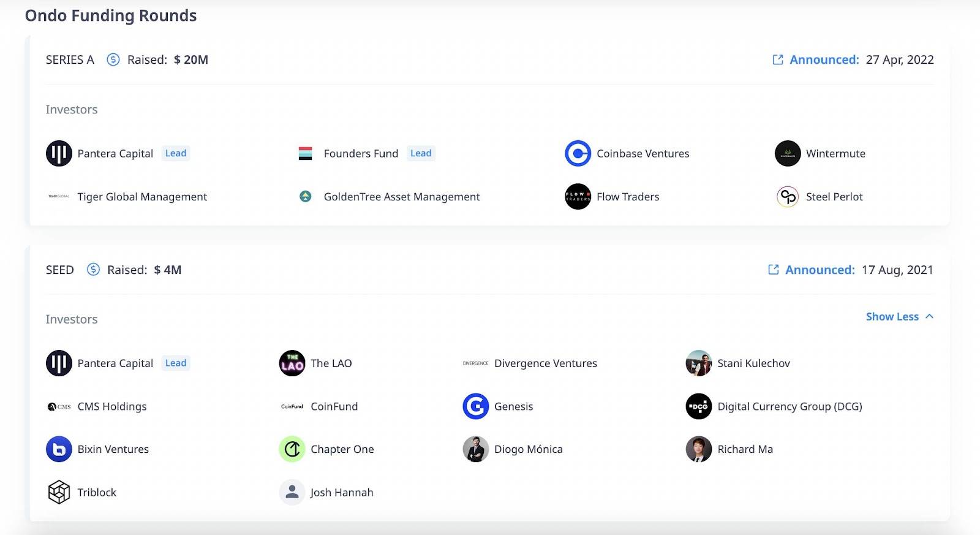The width and height of the screenshot is (980, 535).
Task: Click the $ 20M raised amount
Action: pyautogui.click(x=191, y=59)
